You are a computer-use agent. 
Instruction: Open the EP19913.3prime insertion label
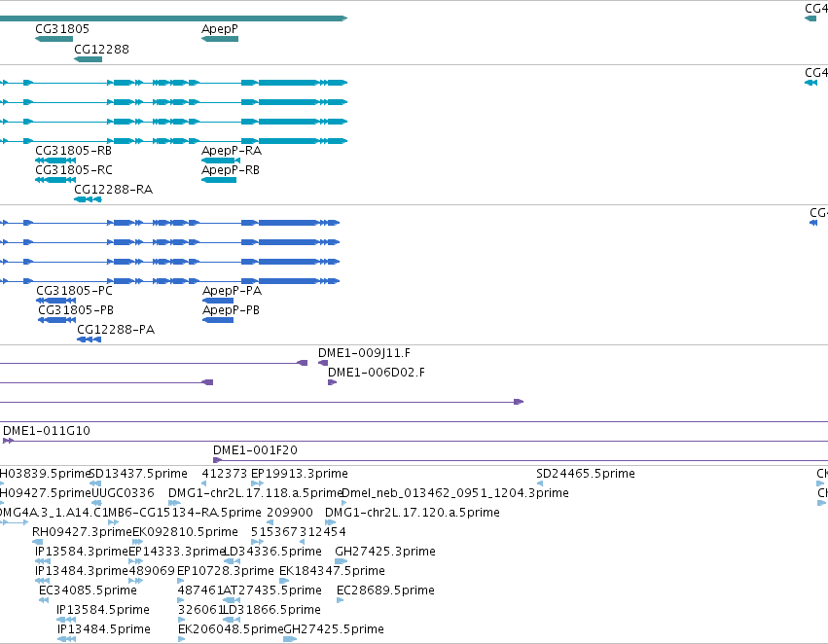(x=300, y=474)
